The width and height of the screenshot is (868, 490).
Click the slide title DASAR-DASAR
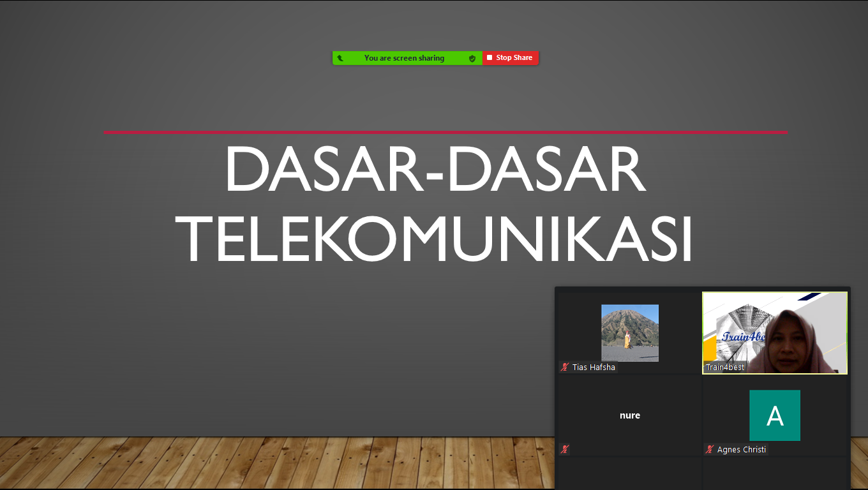pyautogui.click(x=434, y=170)
